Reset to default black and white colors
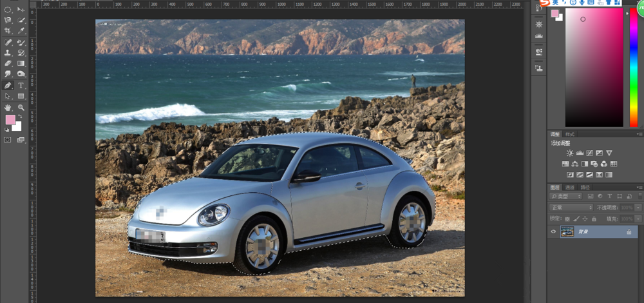Image resolution: width=644 pixels, height=303 pixels. (6, 130)
